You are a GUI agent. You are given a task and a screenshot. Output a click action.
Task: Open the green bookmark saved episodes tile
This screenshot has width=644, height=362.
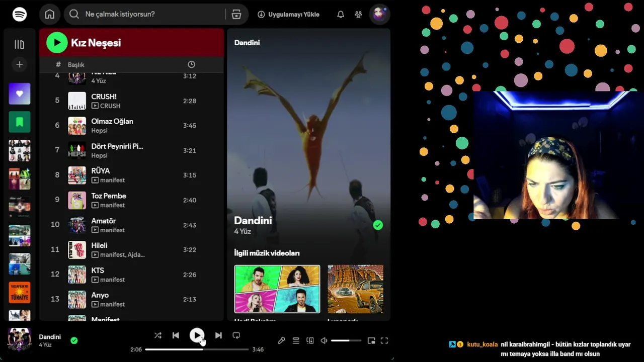[20, 122]
